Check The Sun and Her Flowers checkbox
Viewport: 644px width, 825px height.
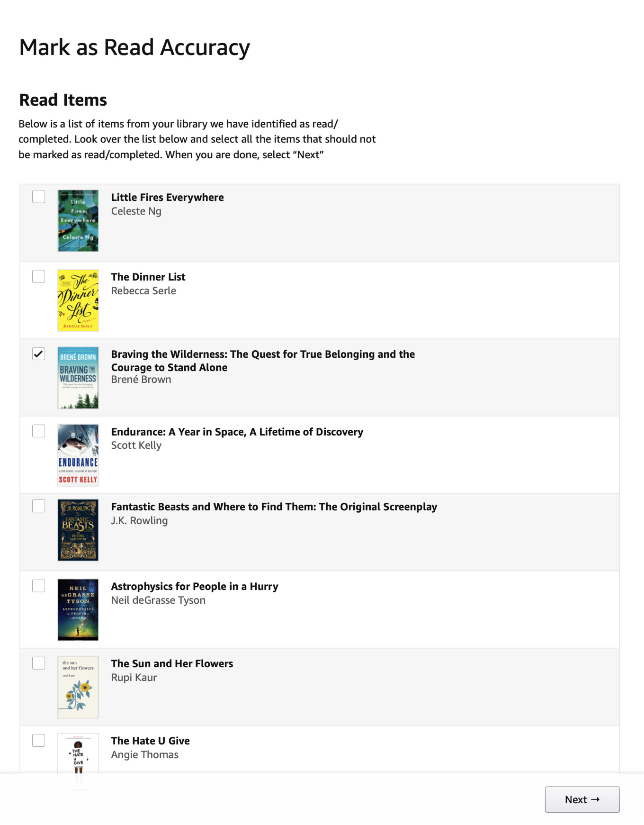click(38, 663)
